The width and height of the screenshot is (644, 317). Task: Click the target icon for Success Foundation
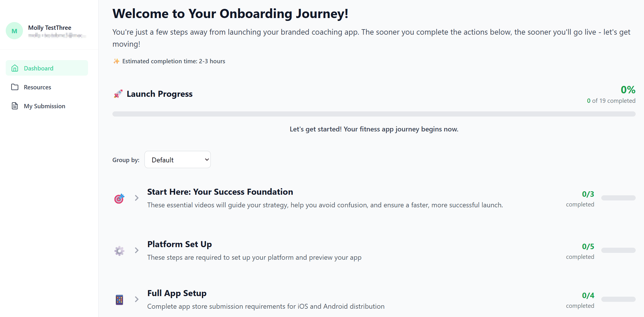[x=119, y=198]
